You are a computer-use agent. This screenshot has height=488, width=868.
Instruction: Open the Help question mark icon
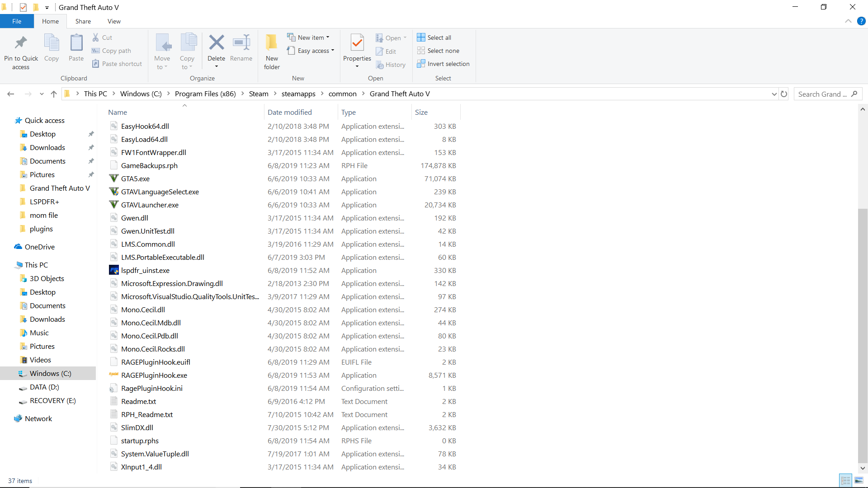click(x=861, y=21)
